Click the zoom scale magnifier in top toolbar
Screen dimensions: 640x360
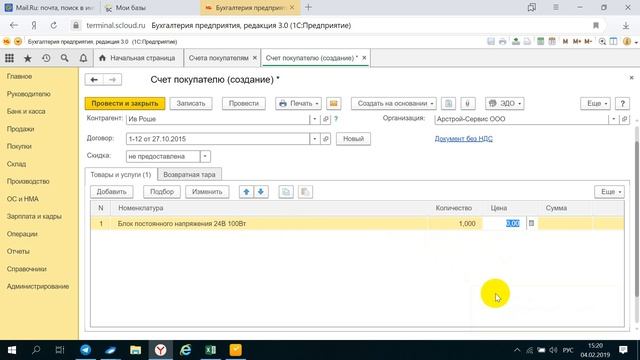[x=602, y=42]
